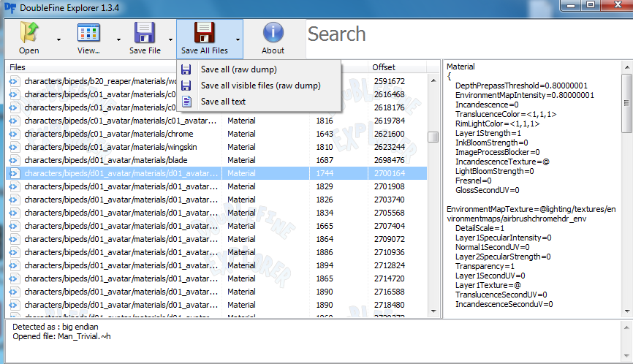
Task: Minimize the DoubleFine Explorer window
Action: (x=570, y=5)
